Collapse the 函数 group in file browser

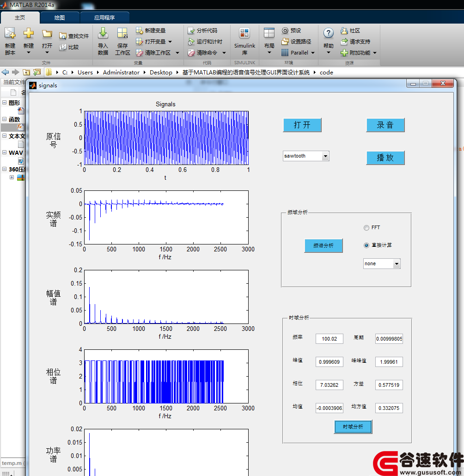pos(5,119)
